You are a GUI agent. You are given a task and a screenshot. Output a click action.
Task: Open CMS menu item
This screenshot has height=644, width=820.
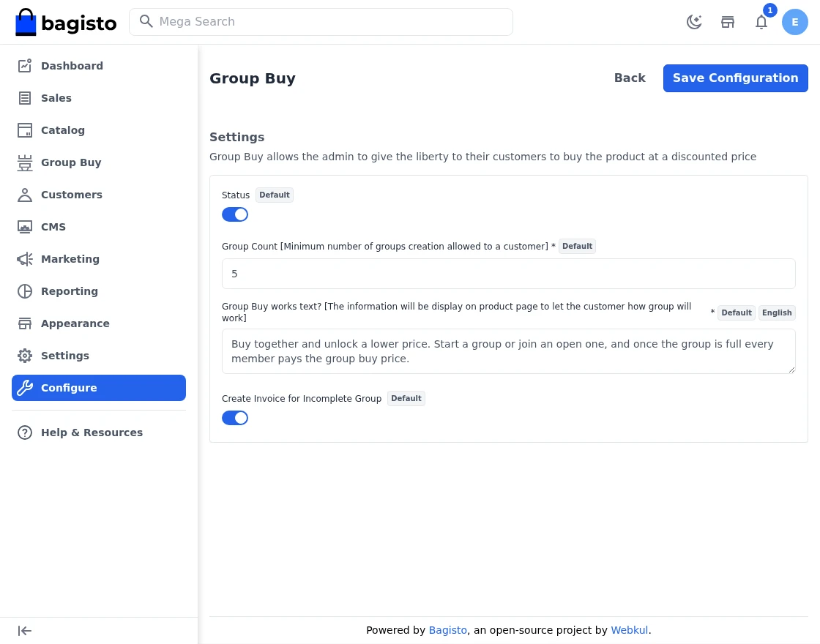pyautogui.click(x=99, y=227)
